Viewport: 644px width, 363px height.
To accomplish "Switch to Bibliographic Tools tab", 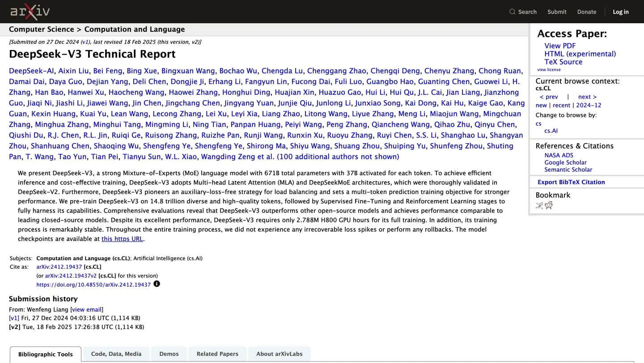I will click(x=46, y=354).
